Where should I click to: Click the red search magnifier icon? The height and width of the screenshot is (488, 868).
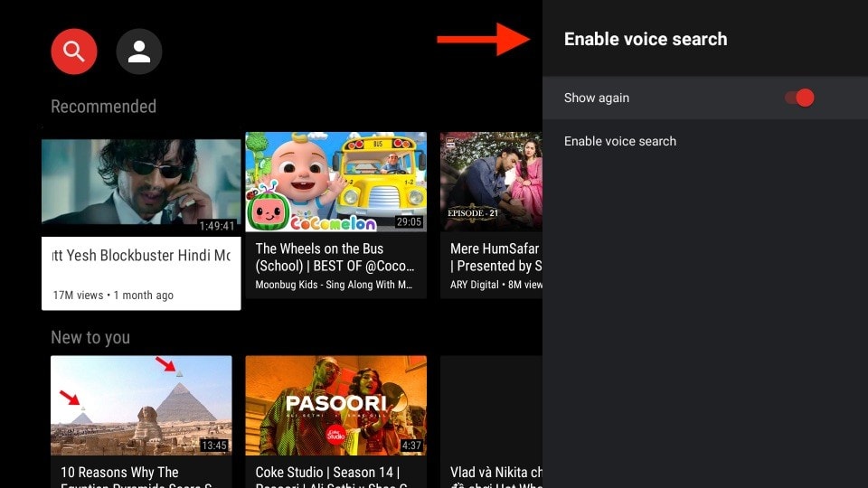73,52
